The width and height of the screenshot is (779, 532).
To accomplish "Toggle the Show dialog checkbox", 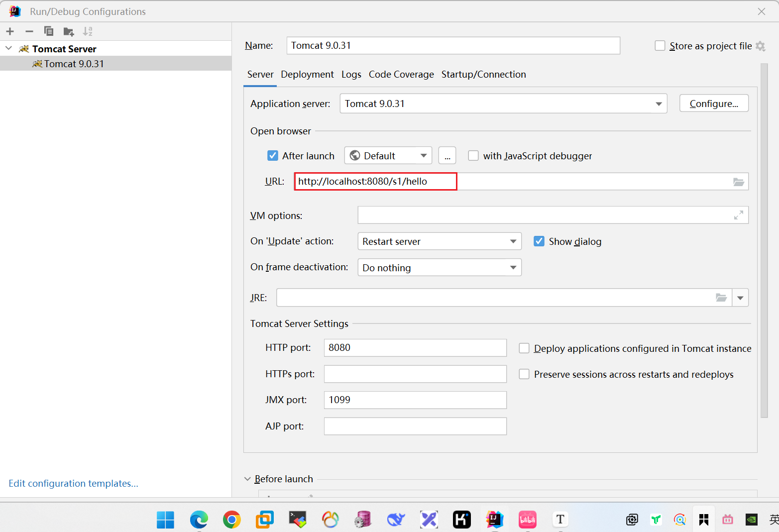I will pyautogui.click(x=539, y=241).
